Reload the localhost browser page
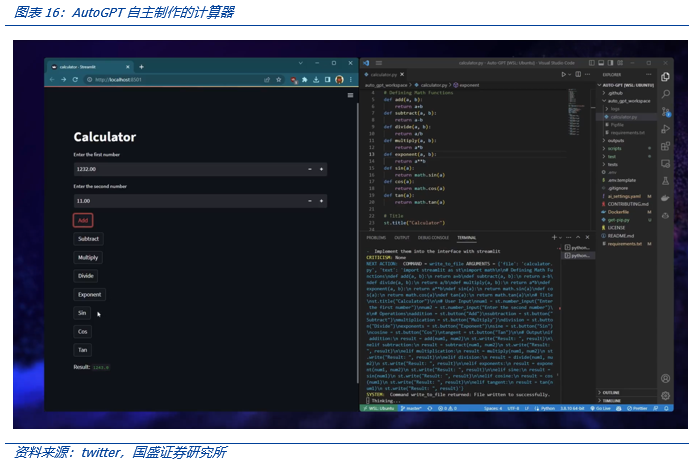The image size is (694, 466). pyautogui.click(x=77, y=80)
